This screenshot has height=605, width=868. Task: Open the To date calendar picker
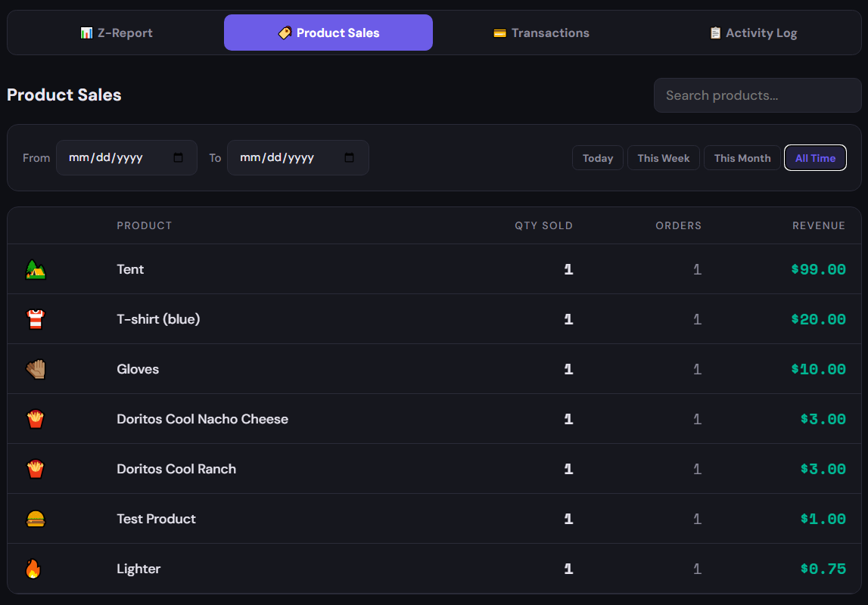click(x=350, y=157)
